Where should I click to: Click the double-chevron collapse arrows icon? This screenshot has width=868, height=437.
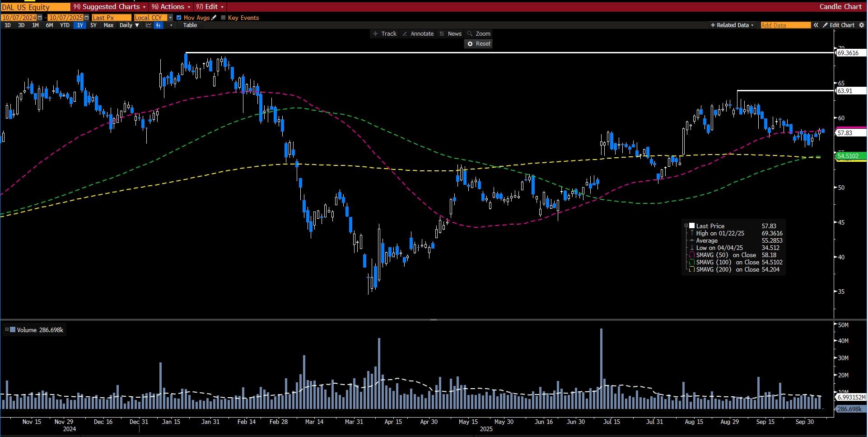(816, 25)
